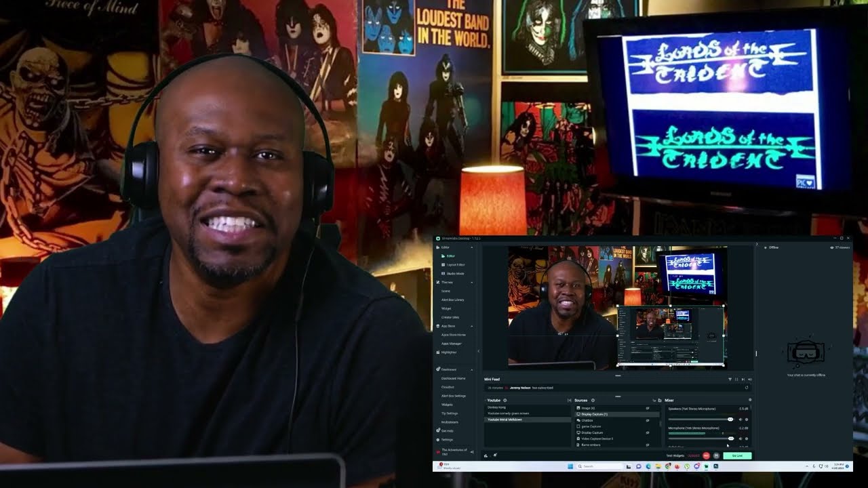Open Alert Box Library in sidebar
Image resolution: width=868 pixels, height=488 pixels.
click(x=452, y=300)
